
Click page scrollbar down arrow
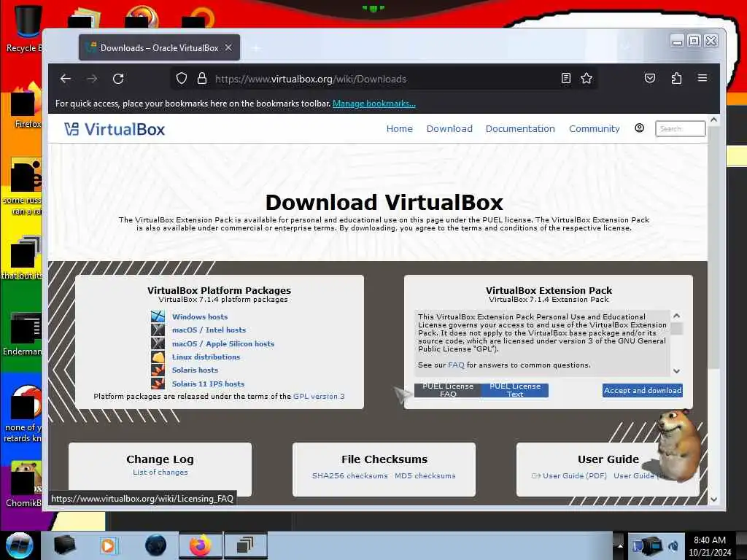pos(713,499)
